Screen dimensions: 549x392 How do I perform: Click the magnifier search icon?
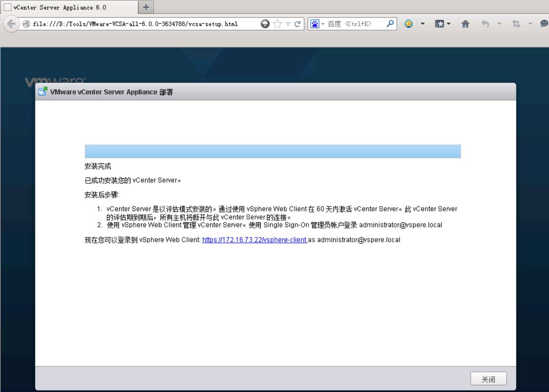(x=390, y=24)
